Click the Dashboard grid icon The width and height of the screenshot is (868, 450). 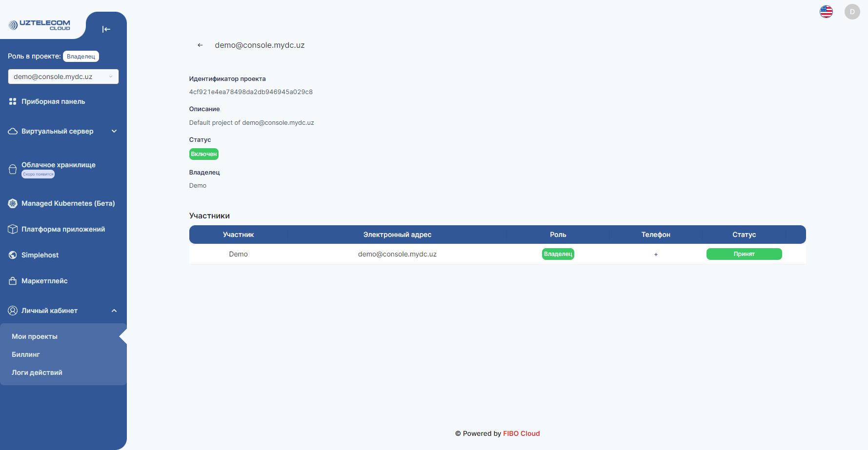point(13,101)
